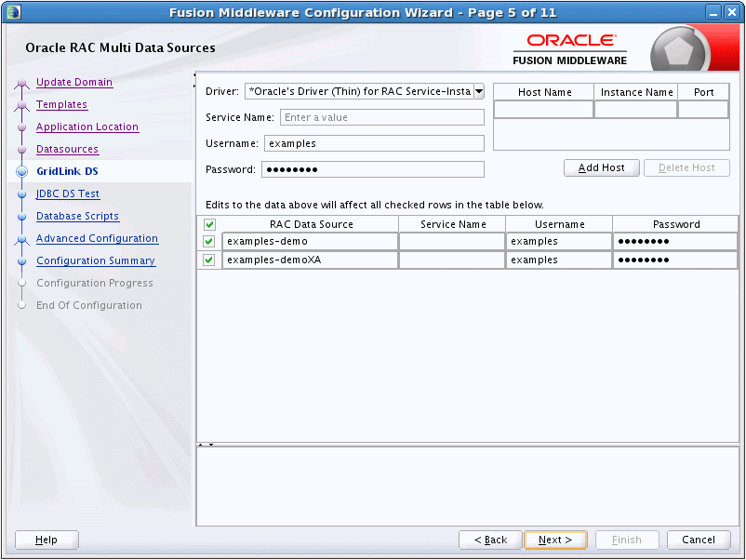Click the Delete Host button
Screen dimensions: 746x560
686,167
